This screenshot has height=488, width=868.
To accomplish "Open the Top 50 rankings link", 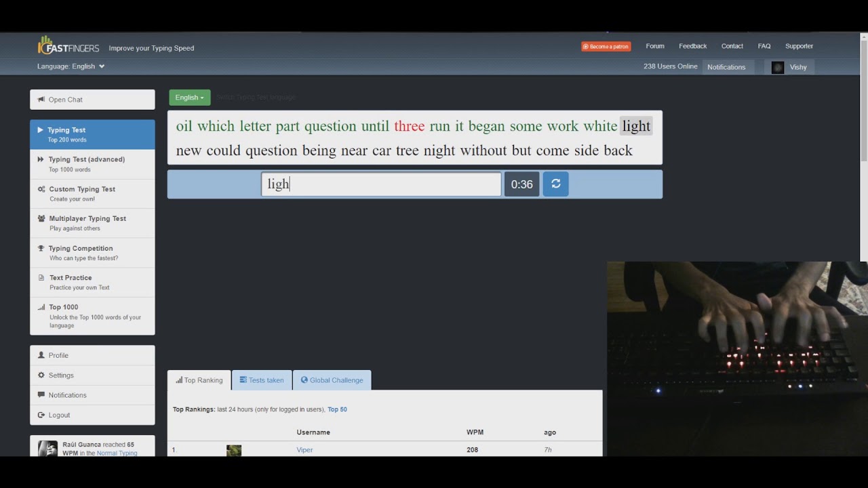I will click(x=337, y=409).
